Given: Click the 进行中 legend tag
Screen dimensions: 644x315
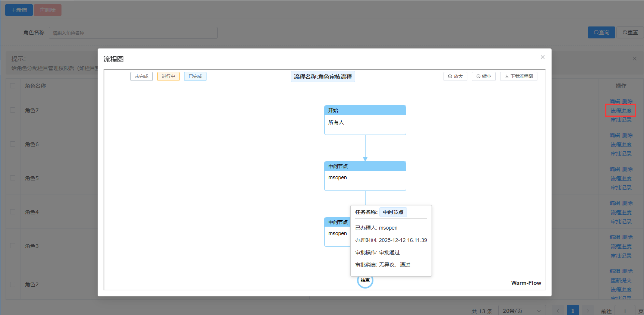Looking at the screenshot, I should [168, 76].
